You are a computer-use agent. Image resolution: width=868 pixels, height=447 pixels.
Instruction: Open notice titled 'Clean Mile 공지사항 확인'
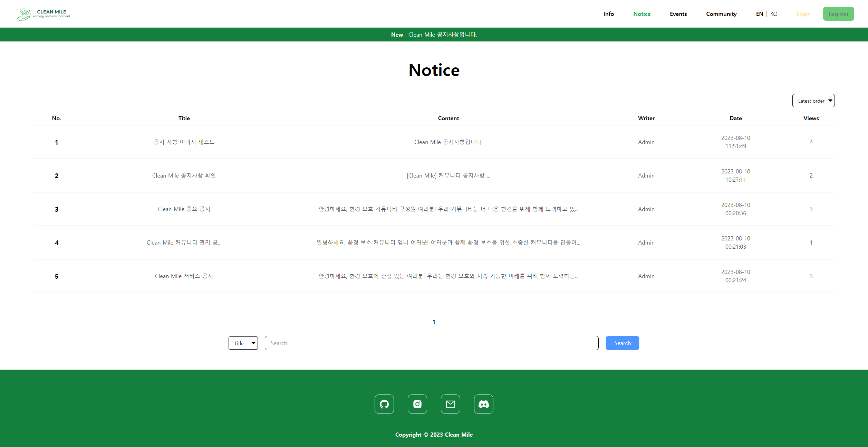point(184,175)
